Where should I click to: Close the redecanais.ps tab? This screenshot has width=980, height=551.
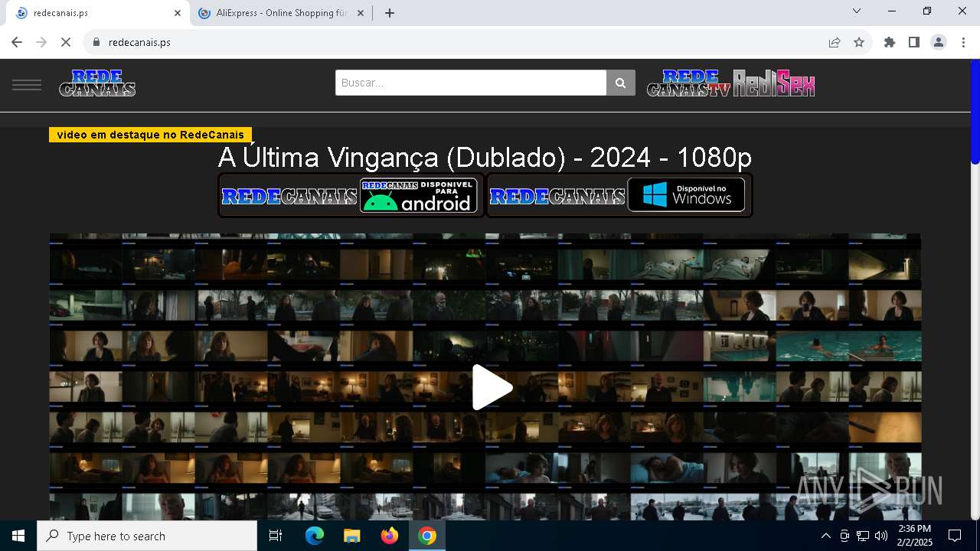point(178,13)
